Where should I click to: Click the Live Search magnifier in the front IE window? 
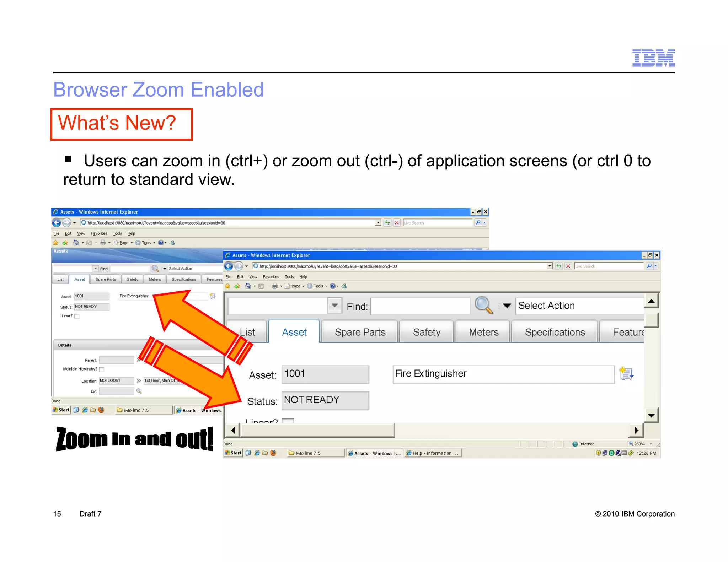pyautogui.click(x=649, y=266)
